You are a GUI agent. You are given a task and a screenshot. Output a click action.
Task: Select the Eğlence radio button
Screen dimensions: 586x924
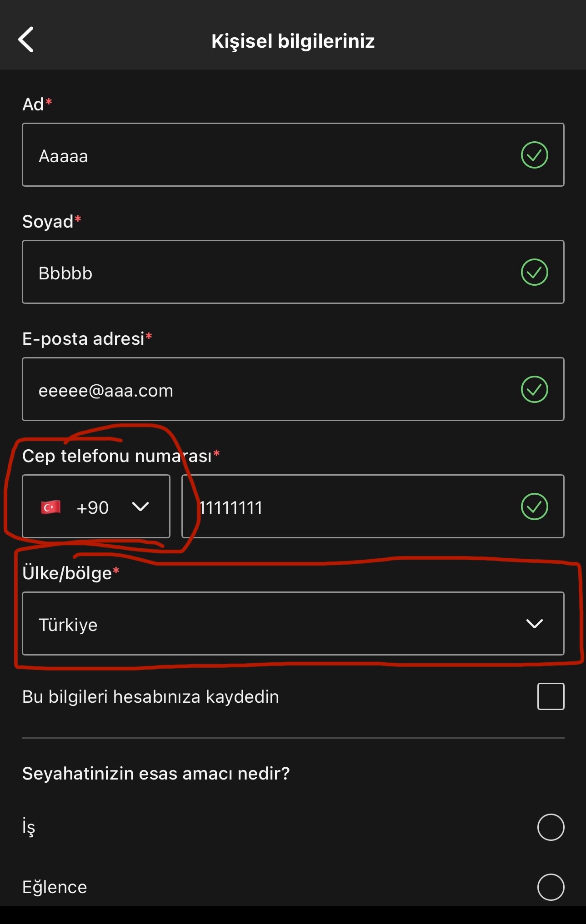pyautogui.click(x=551, y=887)
